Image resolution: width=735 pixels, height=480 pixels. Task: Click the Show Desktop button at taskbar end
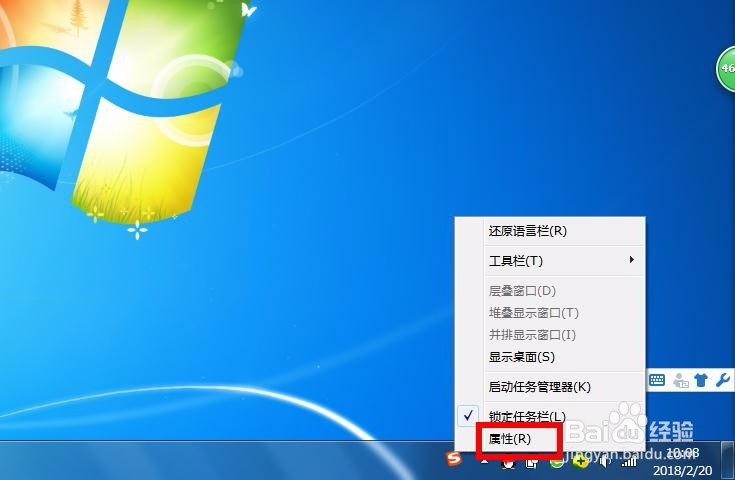pos(728,460)
